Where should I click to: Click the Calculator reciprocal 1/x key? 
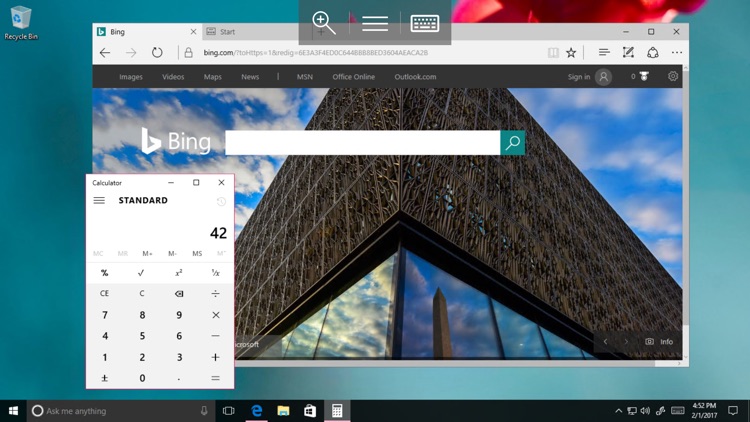coord(216,273)
